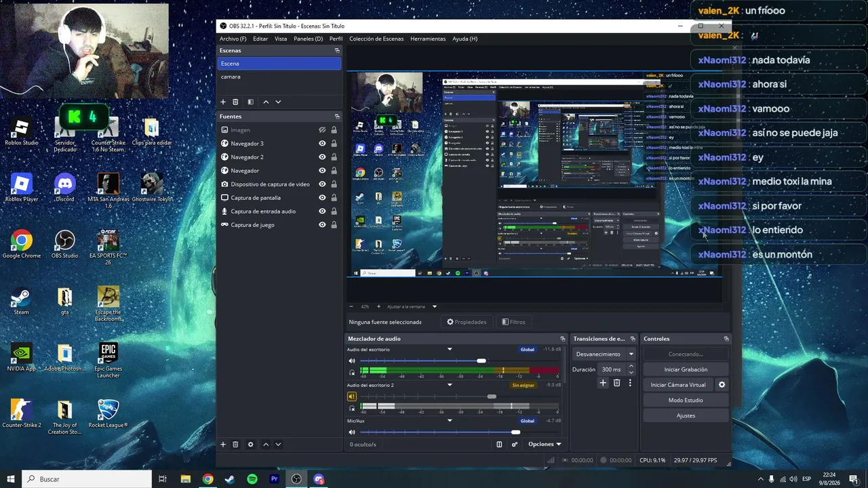
Task: Hide the Navegador 3 source
Action: 323,144
